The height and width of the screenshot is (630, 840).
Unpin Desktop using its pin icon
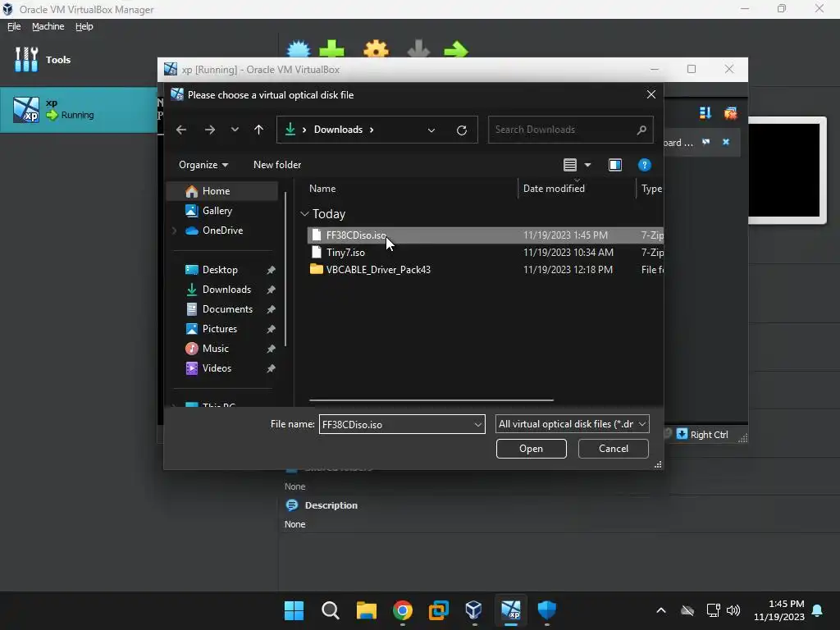(271, 270)
